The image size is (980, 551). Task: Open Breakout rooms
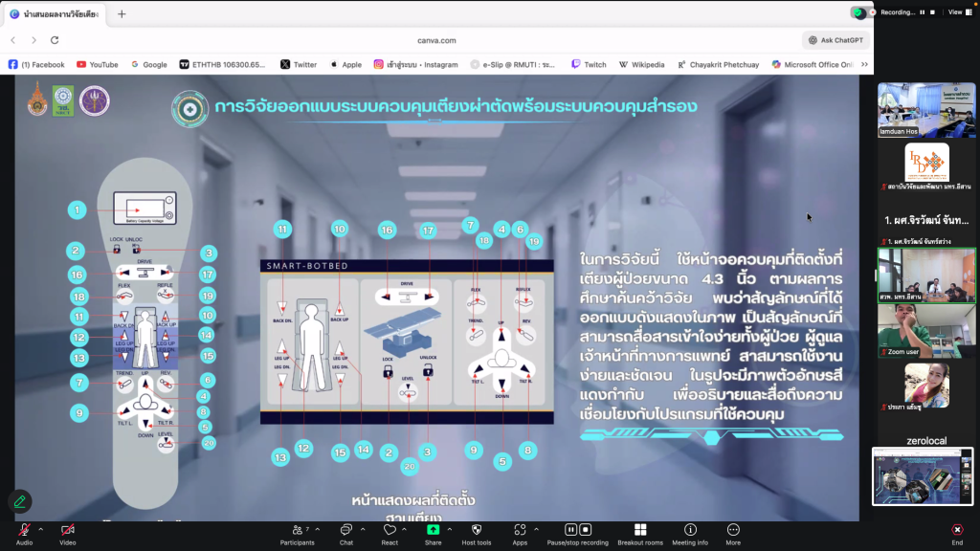(x=640, y=530)
